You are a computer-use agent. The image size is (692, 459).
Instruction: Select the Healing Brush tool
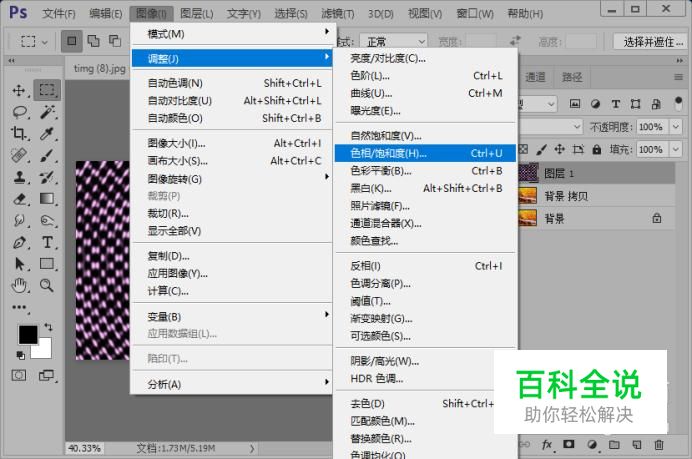click(x=19, y=155)
